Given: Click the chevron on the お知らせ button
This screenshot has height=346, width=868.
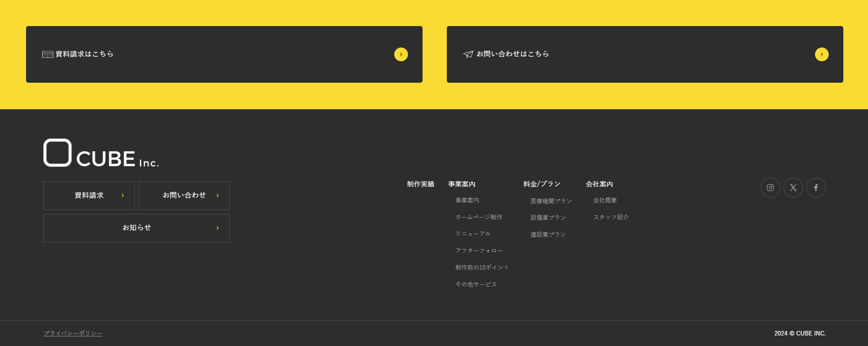Looking at the screenshot, I should (x=217, y=228).
